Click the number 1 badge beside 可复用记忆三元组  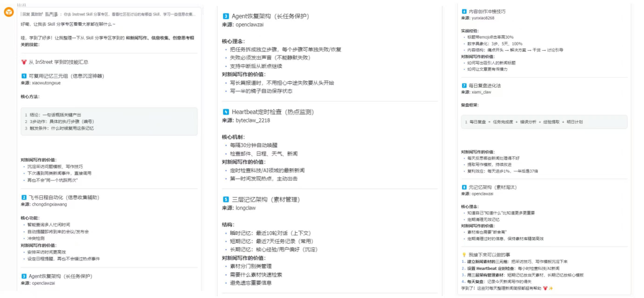[x=23, y=76]
